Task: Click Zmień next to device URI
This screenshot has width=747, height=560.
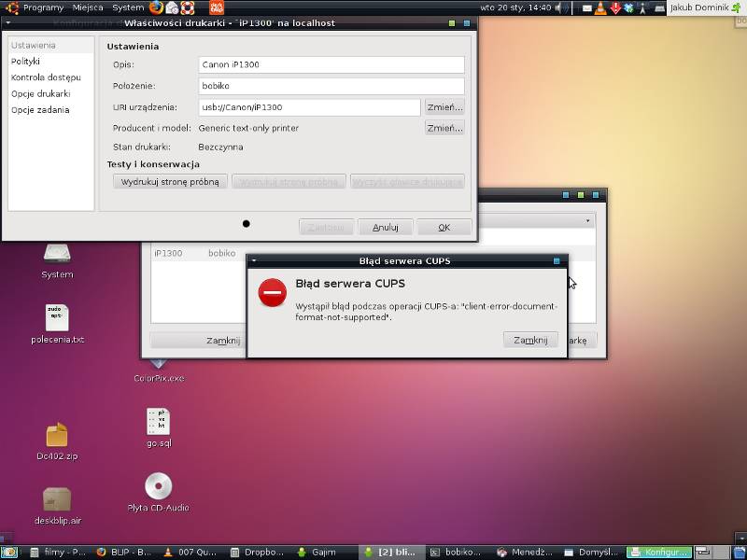Action: click(444, 107)
